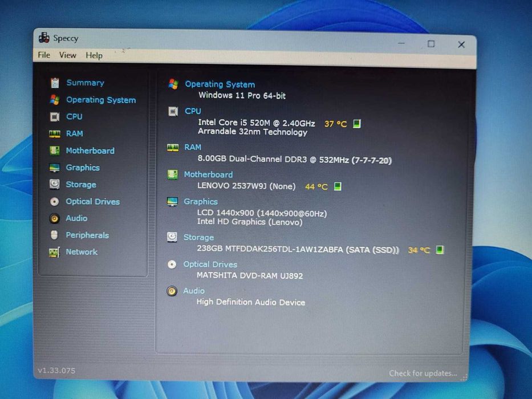Click the Optical Drives heading link in summary

[210, 264]
